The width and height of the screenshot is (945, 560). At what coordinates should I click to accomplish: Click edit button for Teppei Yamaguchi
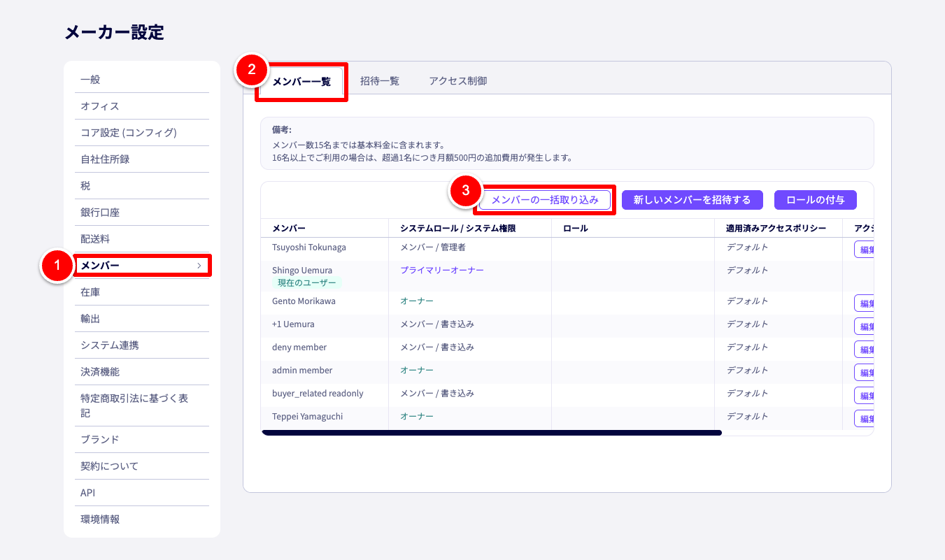click(865, 419)
